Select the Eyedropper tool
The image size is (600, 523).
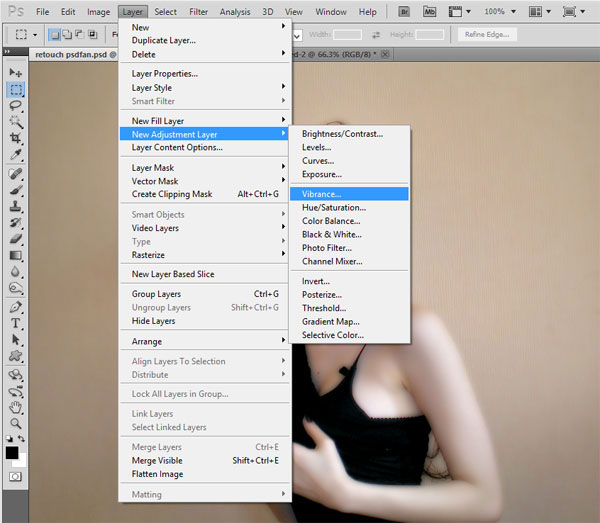tap(15, 155)
